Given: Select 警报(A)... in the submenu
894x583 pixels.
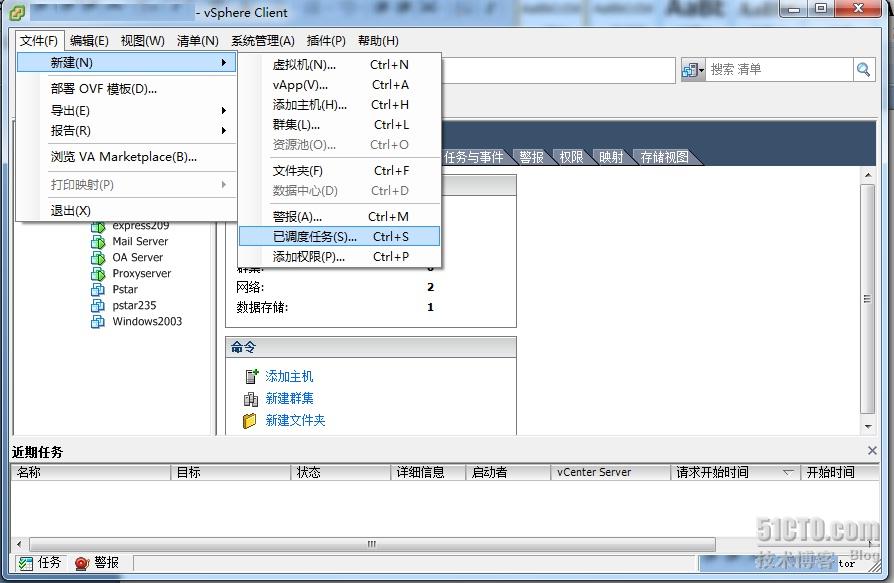Looking at the screenshot, I should tap(340, 217).
